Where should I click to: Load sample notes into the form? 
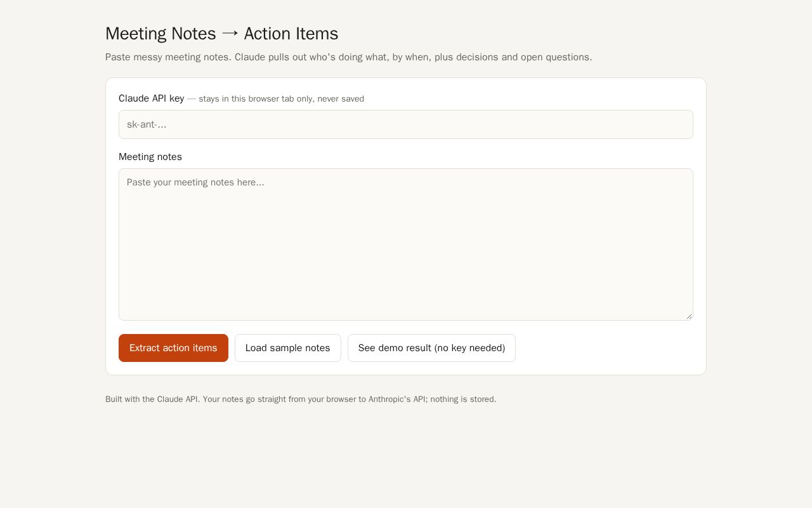coord(288,348)
